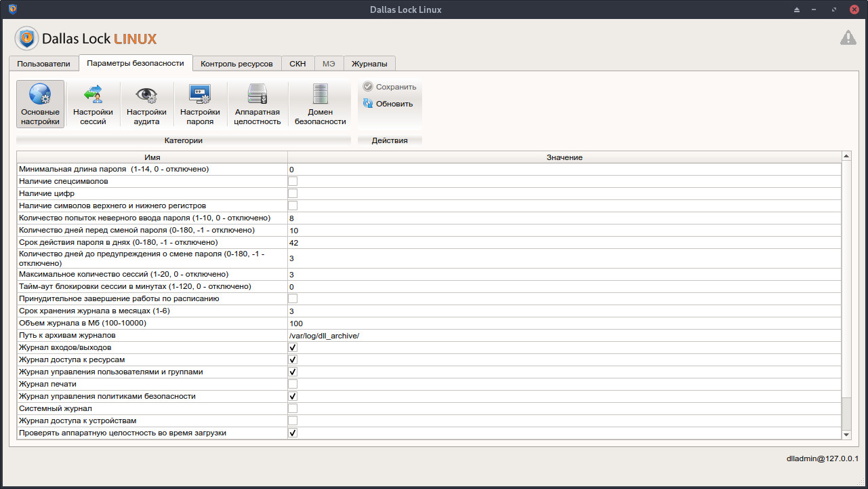
Task: Open the Настройки сессий panel
Action: (x=94, y=103)
